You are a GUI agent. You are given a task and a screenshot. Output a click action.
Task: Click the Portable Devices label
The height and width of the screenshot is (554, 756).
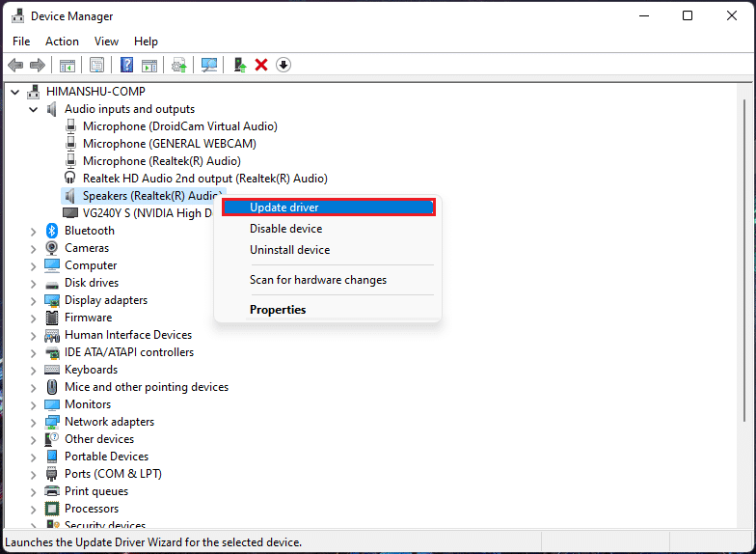point(106,457)
